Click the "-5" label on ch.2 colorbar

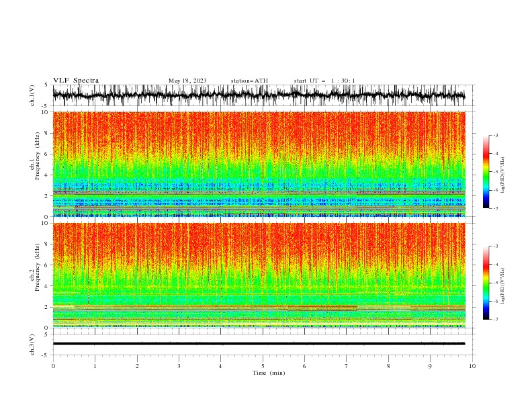tap(496, 283)
